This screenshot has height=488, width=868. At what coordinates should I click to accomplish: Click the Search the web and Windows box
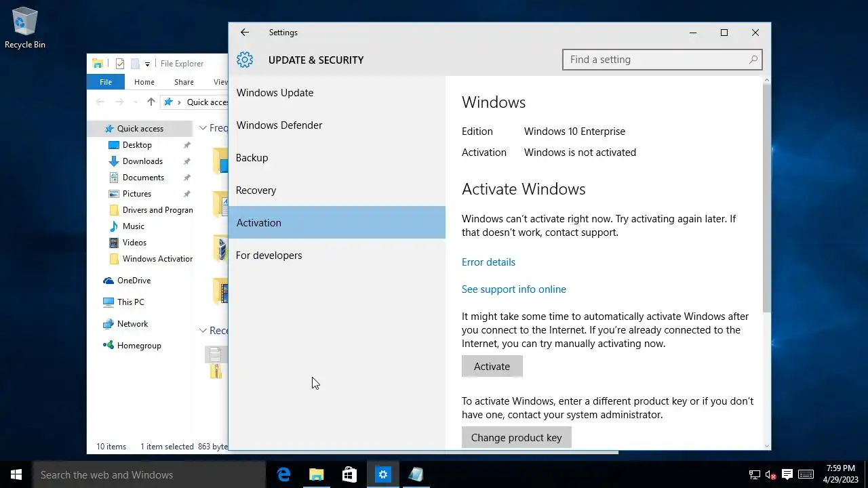tap(149, 474)
